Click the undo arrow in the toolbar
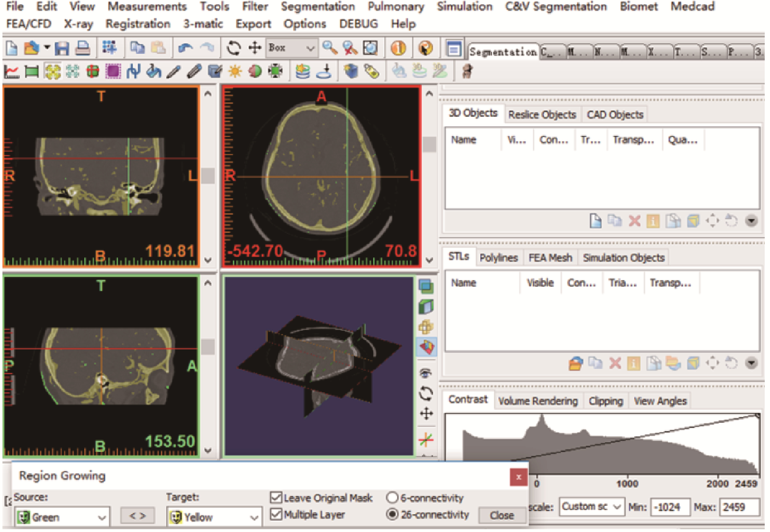This screenshot has height=532, width=770. pyautogui.click(x=186, y=48)
